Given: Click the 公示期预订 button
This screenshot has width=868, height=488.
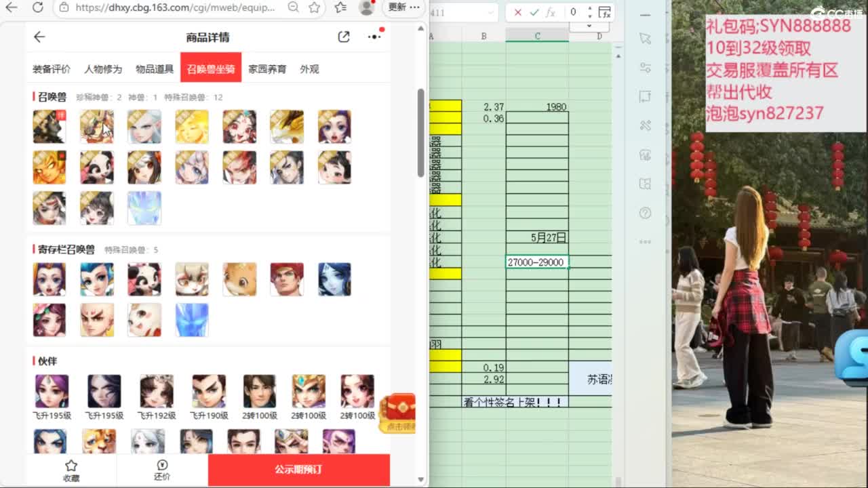Looking at the screenshot, I should (x=298, y=470).
